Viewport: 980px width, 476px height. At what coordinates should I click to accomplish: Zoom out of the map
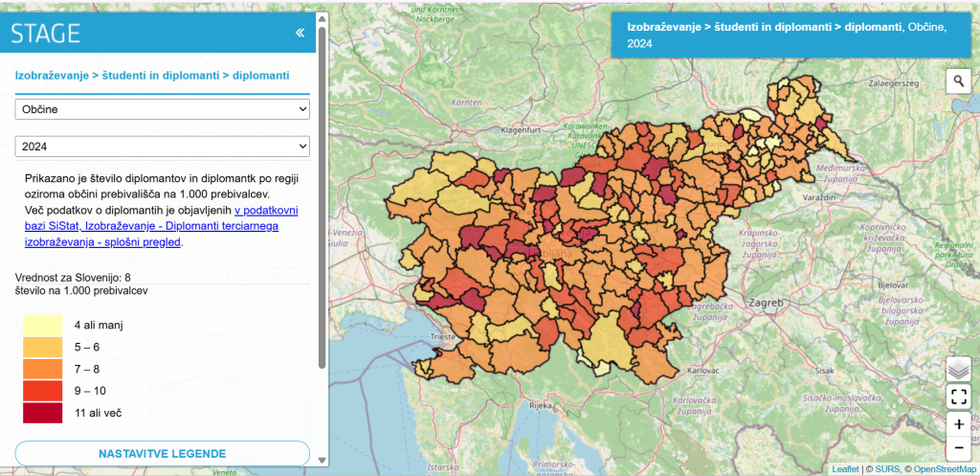click(x=958, y=447)
